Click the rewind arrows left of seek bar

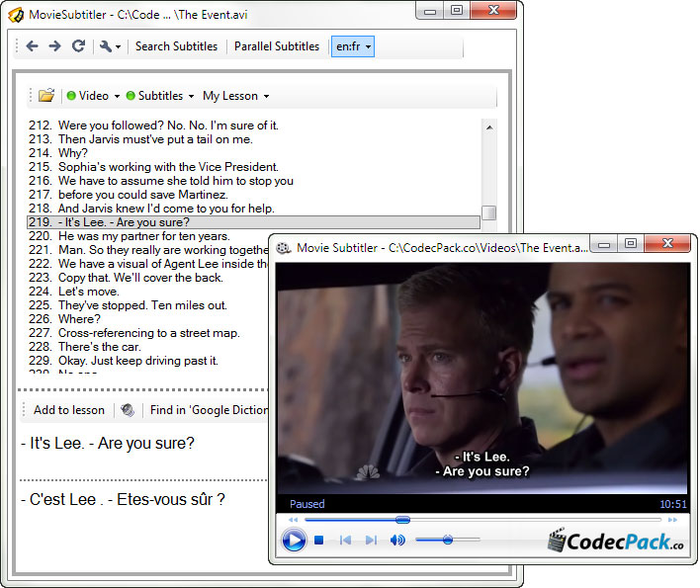click(x=293, y=520)
